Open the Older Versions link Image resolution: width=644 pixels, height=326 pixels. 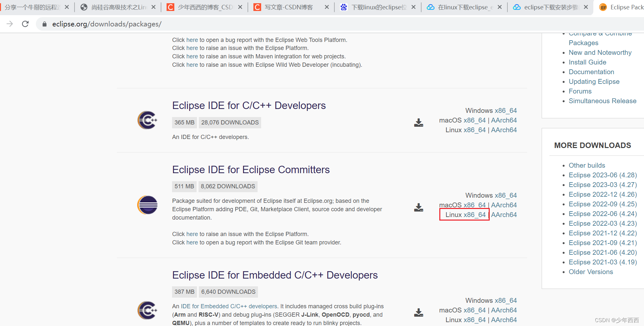tap(591, 272)
